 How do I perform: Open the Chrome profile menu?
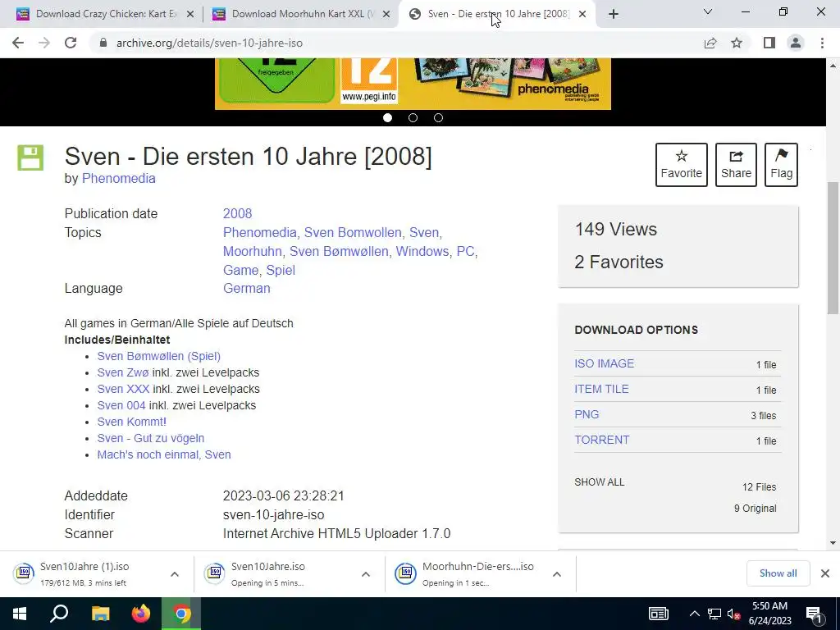[796, 43]
